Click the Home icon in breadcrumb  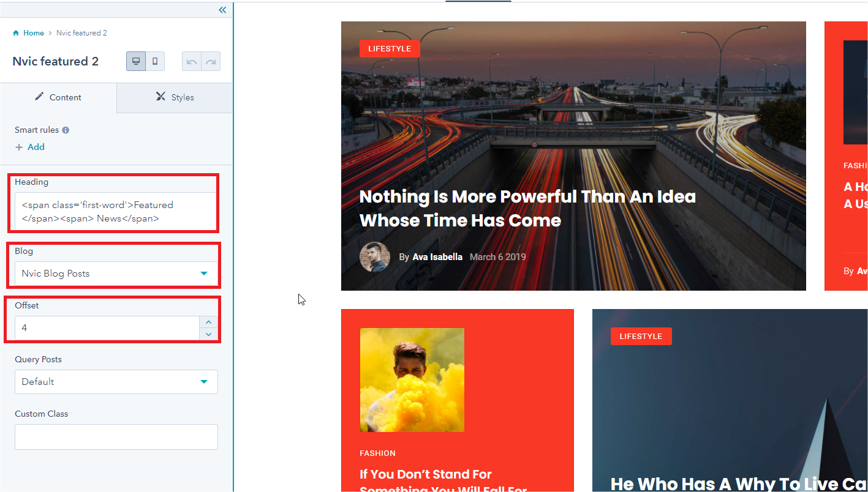click(16, 33)
